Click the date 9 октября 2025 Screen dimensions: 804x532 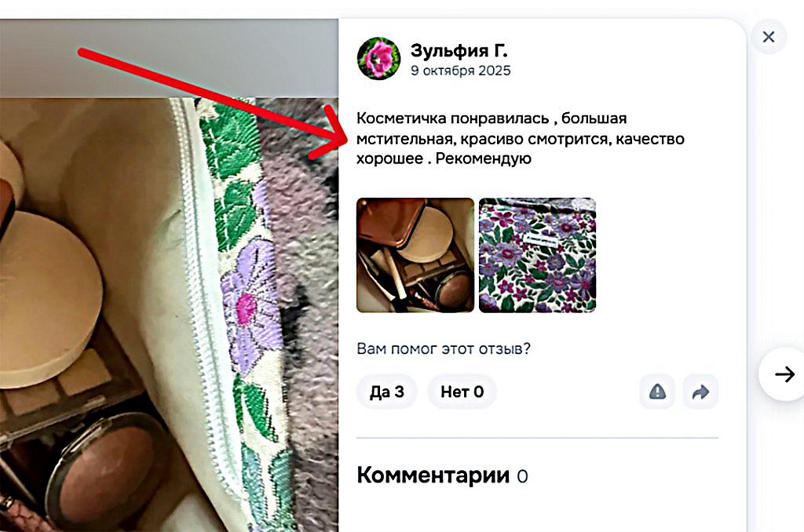pyautogui.click(x=460, y=71)
